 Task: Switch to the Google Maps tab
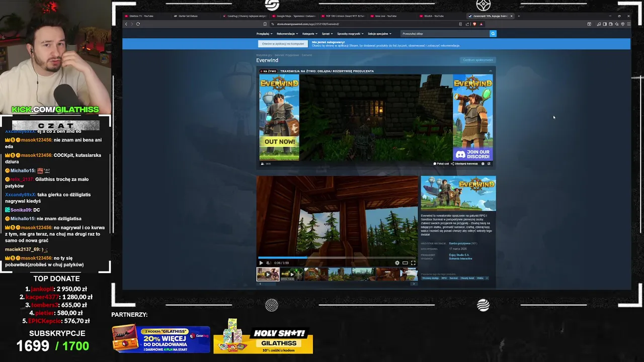point(294,16)
